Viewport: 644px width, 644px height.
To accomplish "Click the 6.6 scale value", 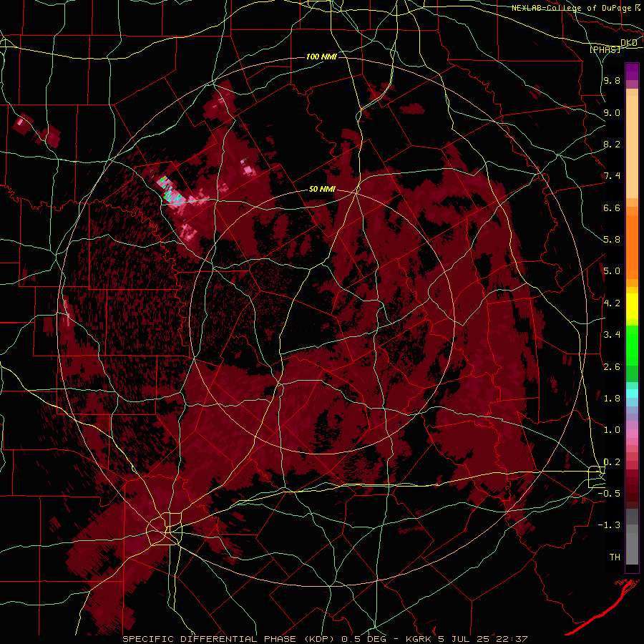I will pos(612,208).
